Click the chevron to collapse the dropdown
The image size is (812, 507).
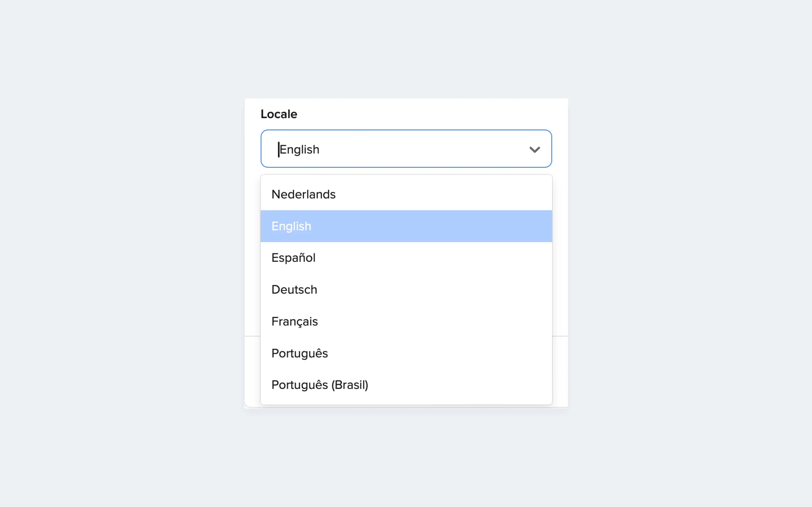point(535,149)
